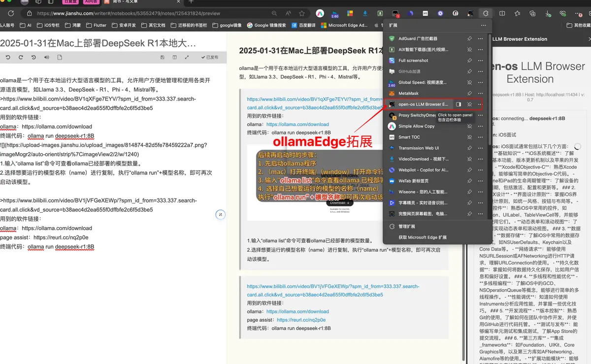Click the undo icon in editor toolbar
The height and width of the screenshot is (364, 591).
[8, 57]
